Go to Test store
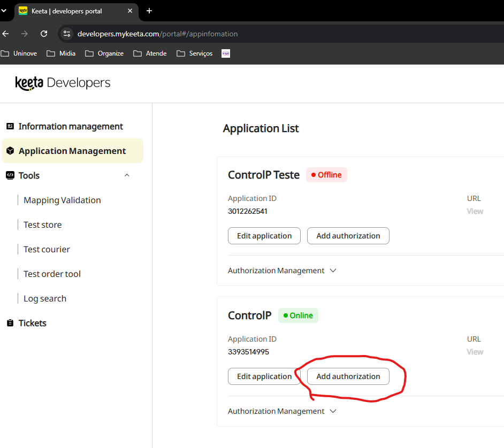This screenshot has width=504, height=448. 43,225
